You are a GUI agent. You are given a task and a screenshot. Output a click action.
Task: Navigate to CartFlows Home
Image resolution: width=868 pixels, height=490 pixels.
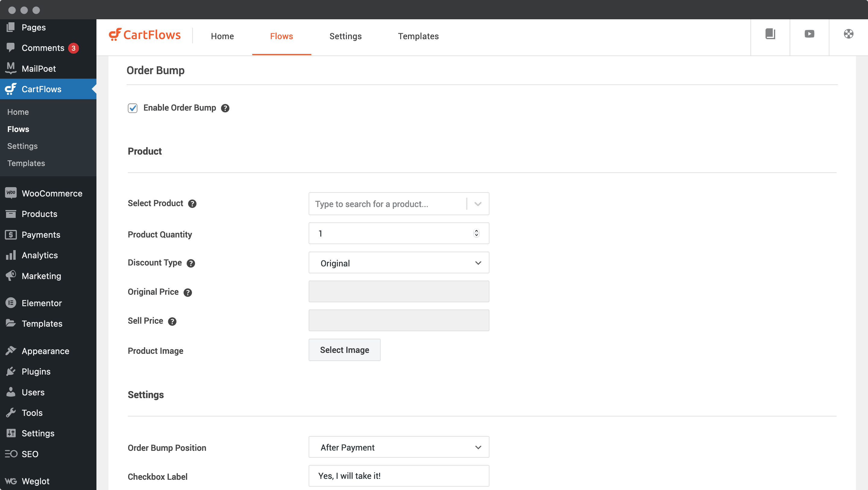(x=18, y=112)
